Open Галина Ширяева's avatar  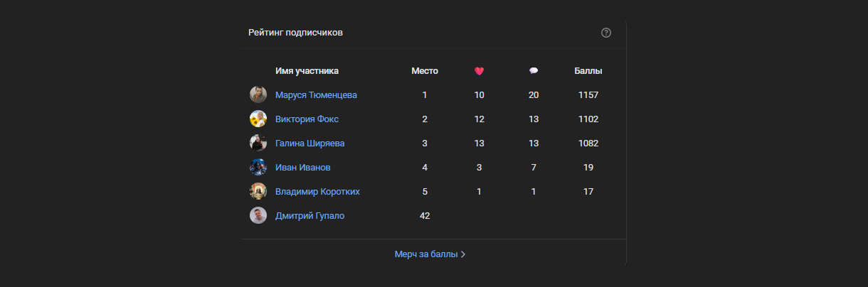[x=258, y=143]
